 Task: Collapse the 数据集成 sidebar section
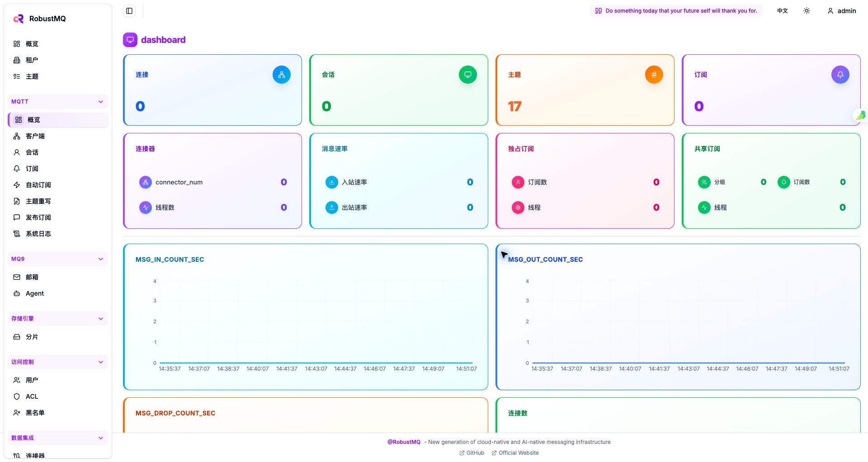(57, 438)
